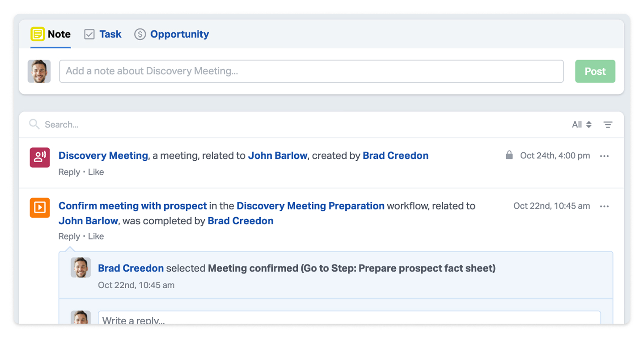Click the Task checkbox icon
This screenshot has height=338, width=644.
89,34
